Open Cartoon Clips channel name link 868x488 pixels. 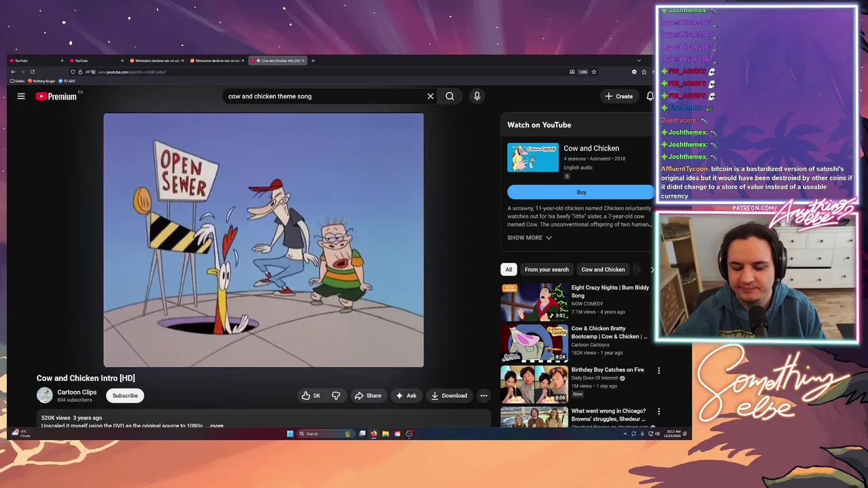(x=77, y=392)
